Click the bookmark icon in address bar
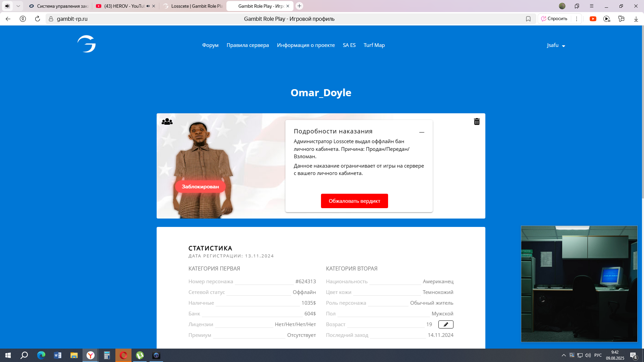Viewport: 644px width, 362px height. (x=528, y=19)
